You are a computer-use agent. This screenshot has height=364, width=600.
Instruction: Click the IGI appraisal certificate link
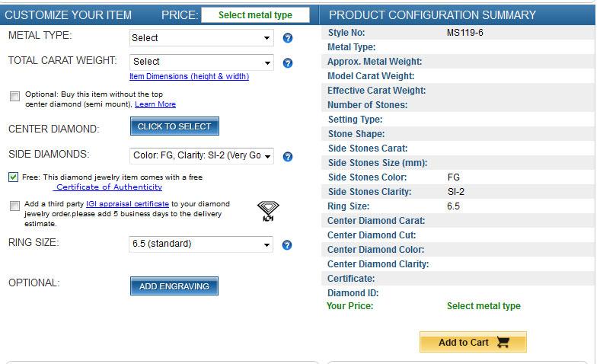tap(127, 204)
